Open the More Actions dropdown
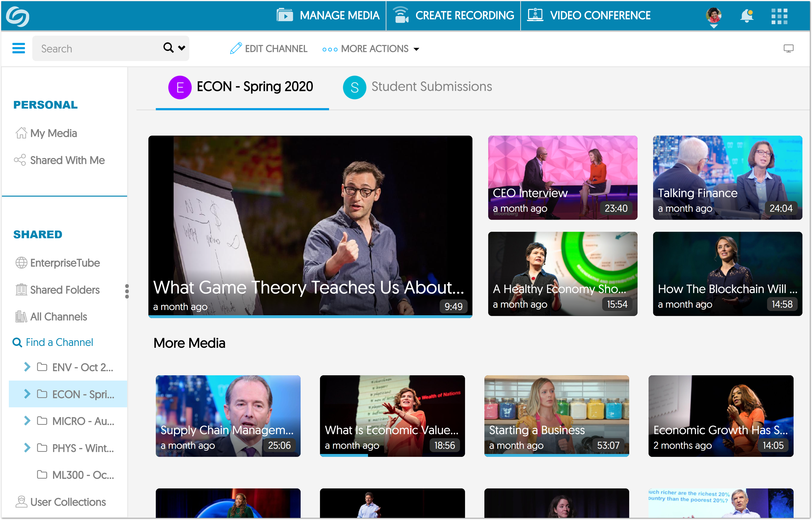812x520 pixels. pyautogui.click(x=370, y=49)
